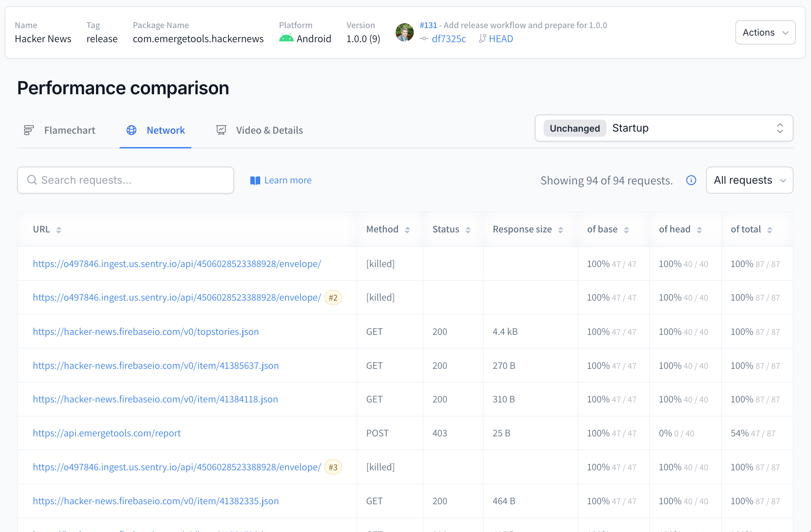
Task: Select the Flamechart tab
Action: [x=69, y=130]
